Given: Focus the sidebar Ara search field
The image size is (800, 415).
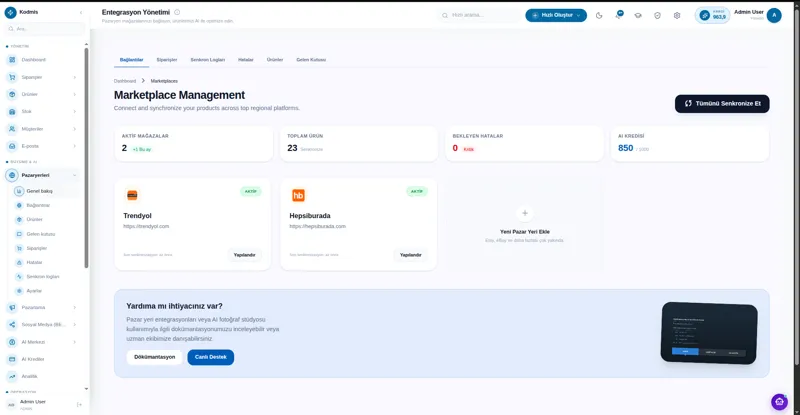Looking at the screenshot, I should (45, 29).
